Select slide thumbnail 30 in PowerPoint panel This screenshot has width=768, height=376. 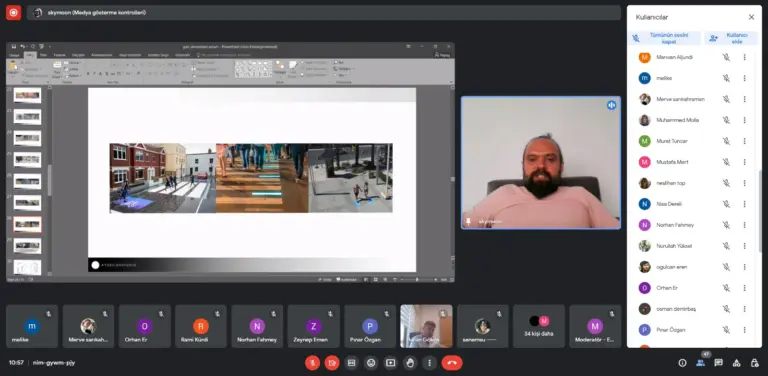27,267
